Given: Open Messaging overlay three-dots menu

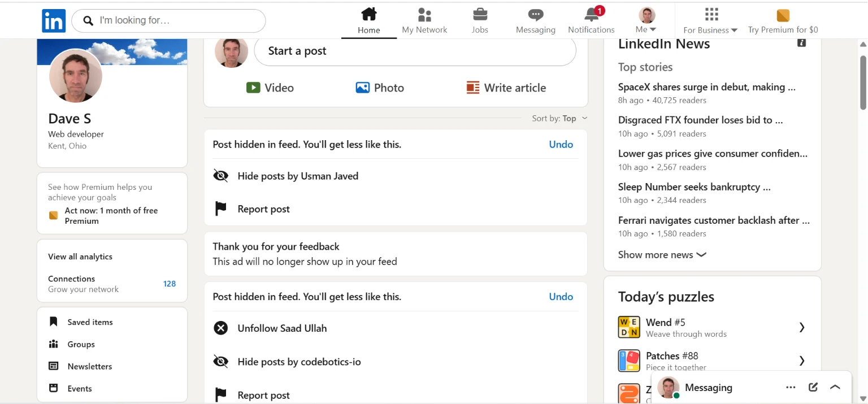Looking at the screenshot, I should [x=791, y=387].
